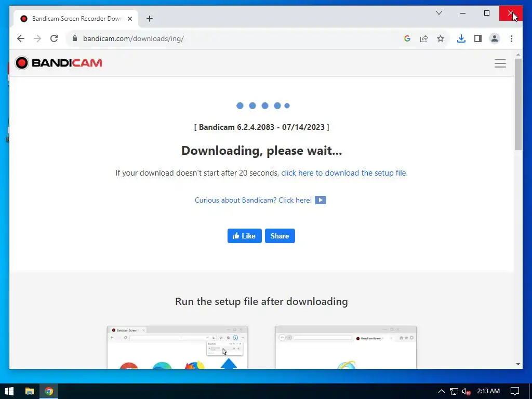
Task: Open the notification center icon
Action: 515,391
